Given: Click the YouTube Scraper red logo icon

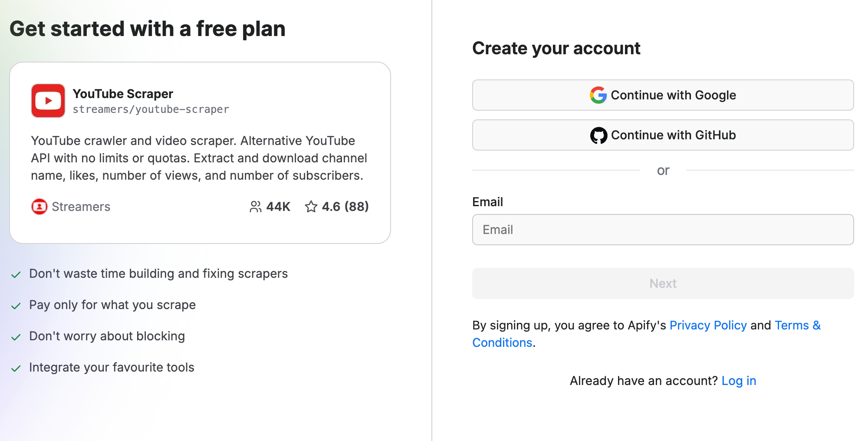Looking at the screenshot, I should [48, 101].
